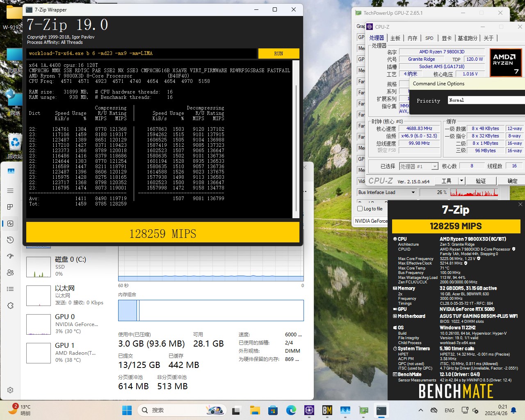Open Task Manager settings gear
Viewport: 525px width, 420px height.
click(10, 390)
